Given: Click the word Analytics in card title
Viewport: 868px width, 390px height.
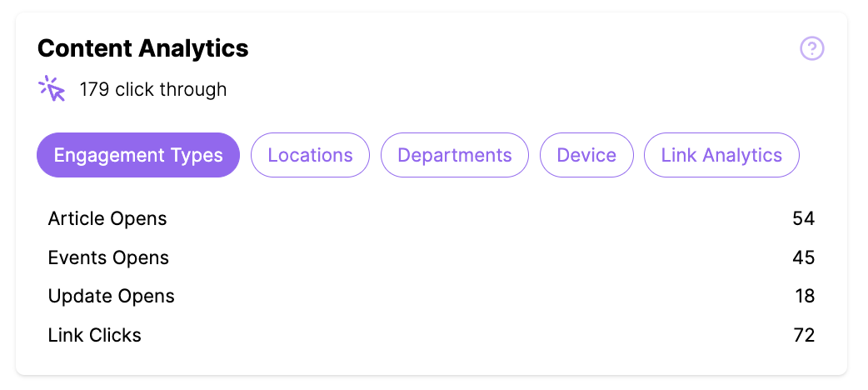Looking at the screenshot, I should [x=194, y=48].
